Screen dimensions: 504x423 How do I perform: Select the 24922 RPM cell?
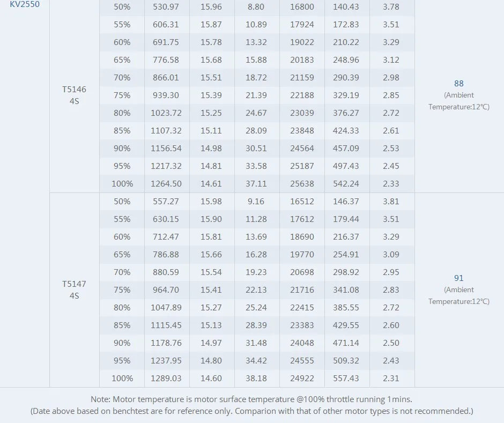click(x=302, y=378)
